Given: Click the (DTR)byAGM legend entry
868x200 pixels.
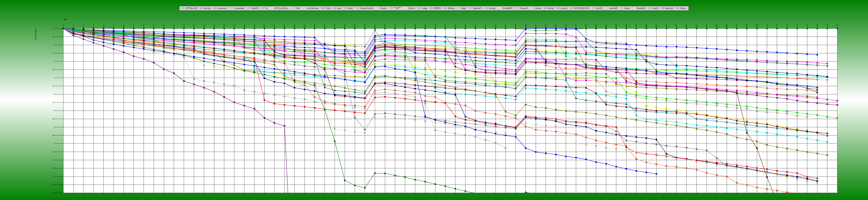Looking at the screenshot, I should point(191,8).
